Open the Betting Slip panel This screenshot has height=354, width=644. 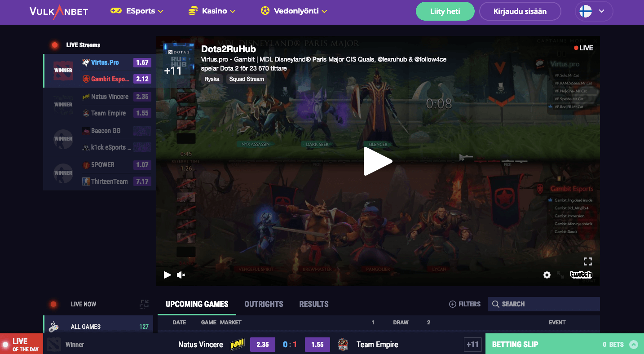point(565,345)
